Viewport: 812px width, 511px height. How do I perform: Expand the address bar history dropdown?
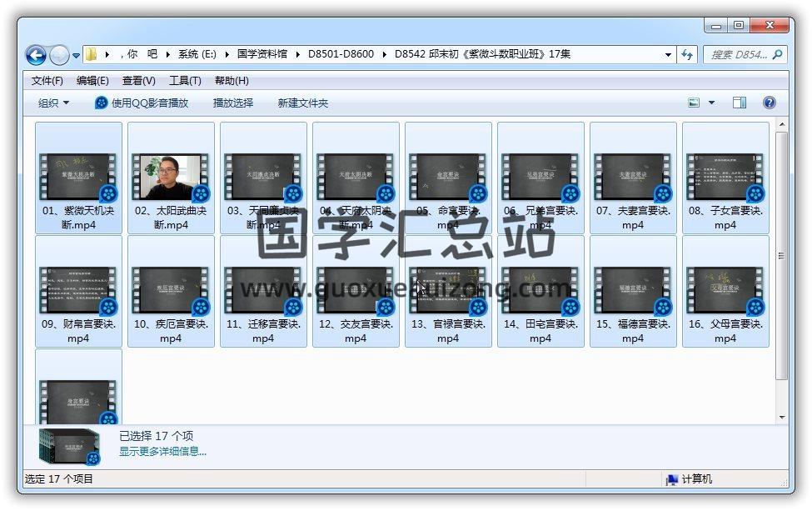[x=668, y=55]
